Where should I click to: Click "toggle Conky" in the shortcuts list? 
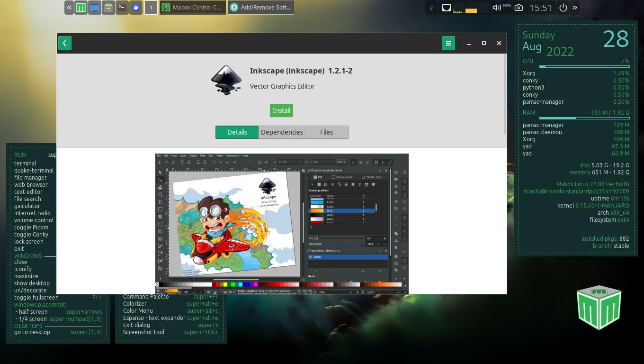31,234
